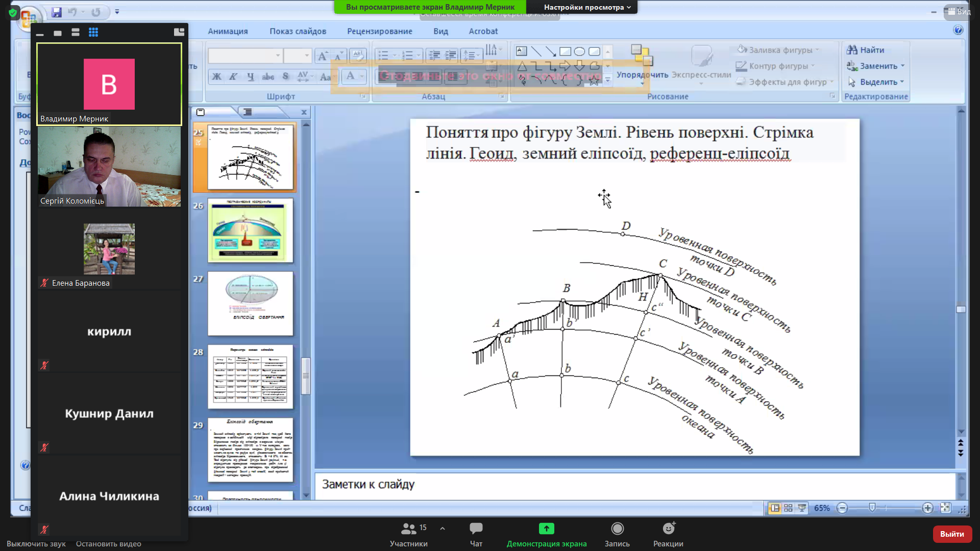The height and width of the screenshot is (551, 980).
Task: Open the Рецензирование ribbon tab
Action: pyautogui.click(x=379, y=31)
